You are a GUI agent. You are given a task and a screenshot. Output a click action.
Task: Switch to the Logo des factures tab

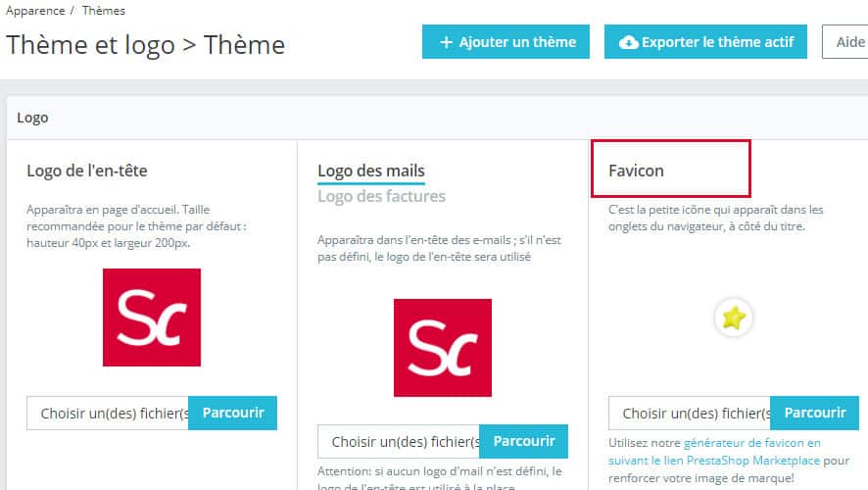381,196
